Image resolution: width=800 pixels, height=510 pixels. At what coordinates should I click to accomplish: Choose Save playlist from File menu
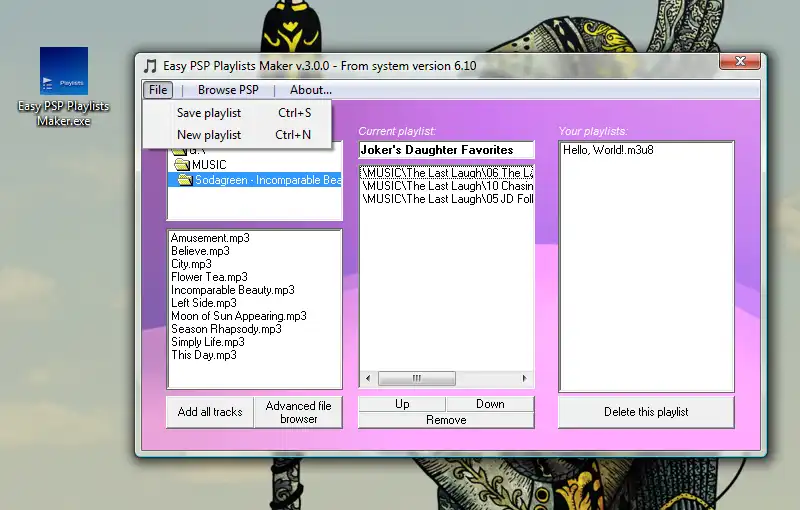pyautogui.click(x=237, y=113)
